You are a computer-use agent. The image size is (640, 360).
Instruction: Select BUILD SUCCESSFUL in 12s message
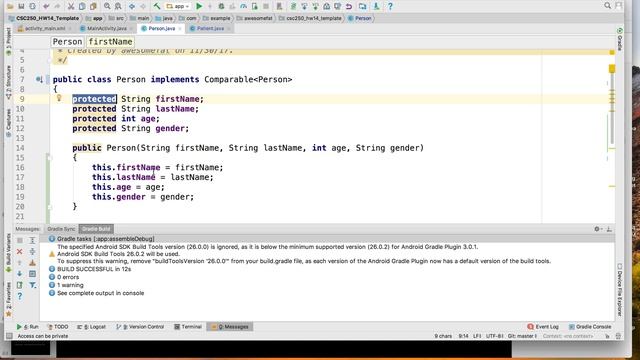[91, 269]
